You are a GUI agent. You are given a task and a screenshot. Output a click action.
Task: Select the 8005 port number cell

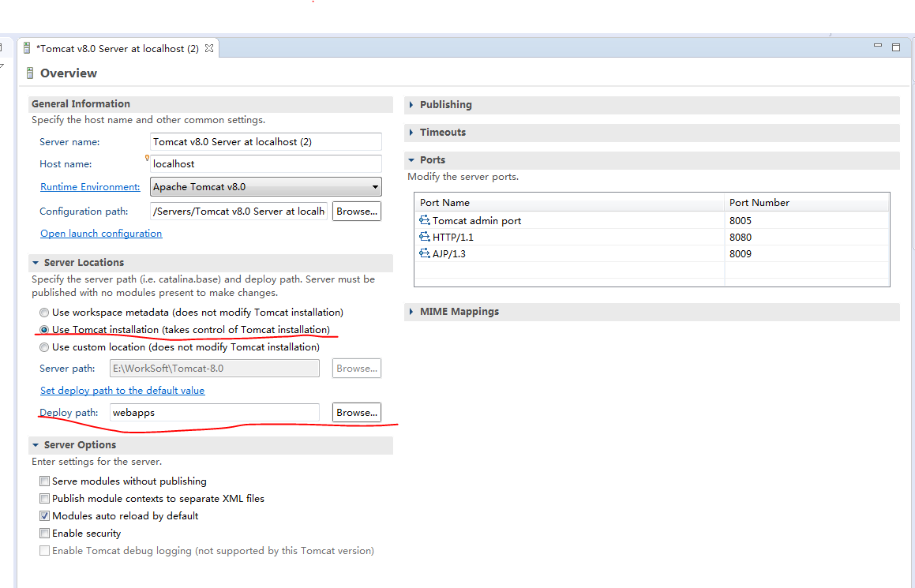click(807, 220)
